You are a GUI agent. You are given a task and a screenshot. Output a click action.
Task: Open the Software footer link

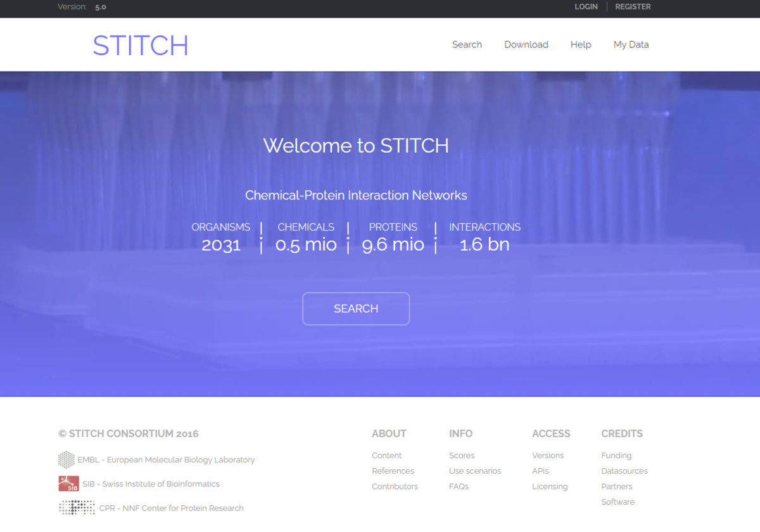pos(618,502)
